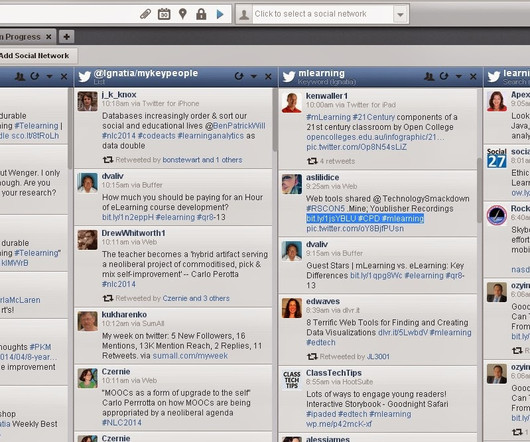Click the ClassTechTips avatar logo
The image size is (530, 442).
292,380
